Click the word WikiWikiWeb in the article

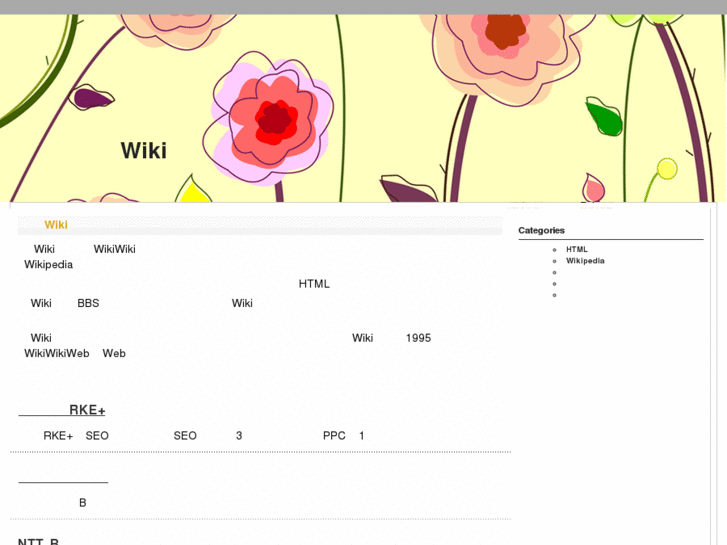tap(57, 353)
